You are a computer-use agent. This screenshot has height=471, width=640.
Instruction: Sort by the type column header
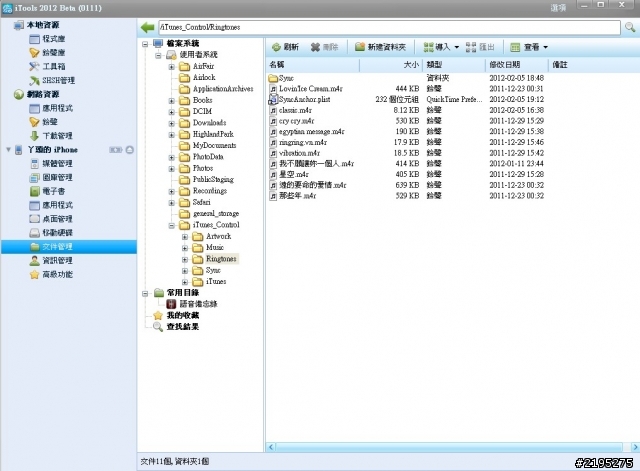point(454,64)
